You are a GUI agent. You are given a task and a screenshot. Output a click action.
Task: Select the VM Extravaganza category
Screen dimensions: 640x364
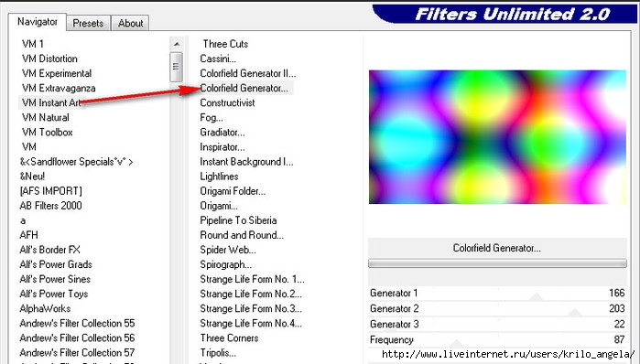click(x=59, y=88)
